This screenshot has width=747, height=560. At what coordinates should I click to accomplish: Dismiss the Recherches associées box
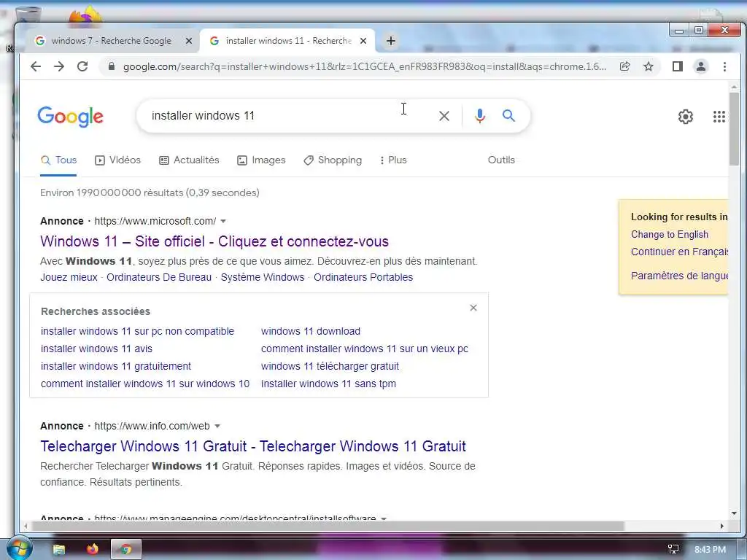point(473,308)
